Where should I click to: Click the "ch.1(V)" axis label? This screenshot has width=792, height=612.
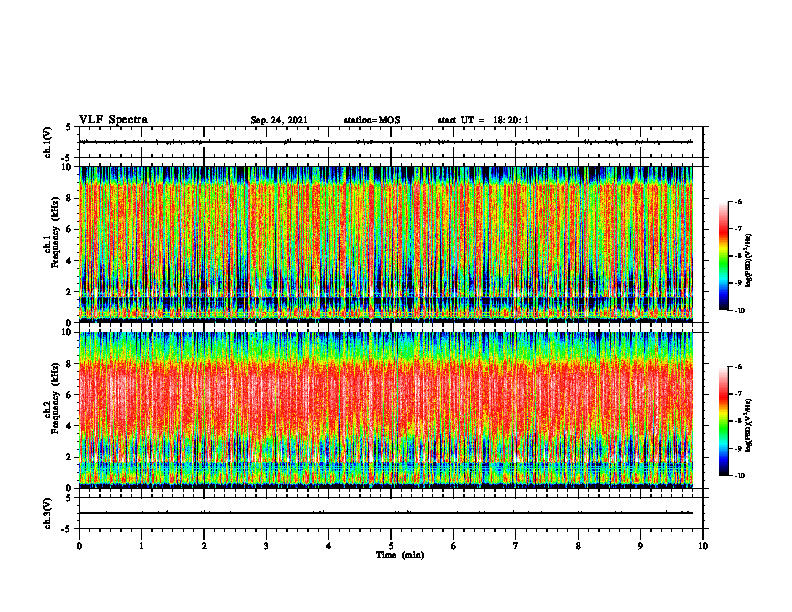click(48, 142)
